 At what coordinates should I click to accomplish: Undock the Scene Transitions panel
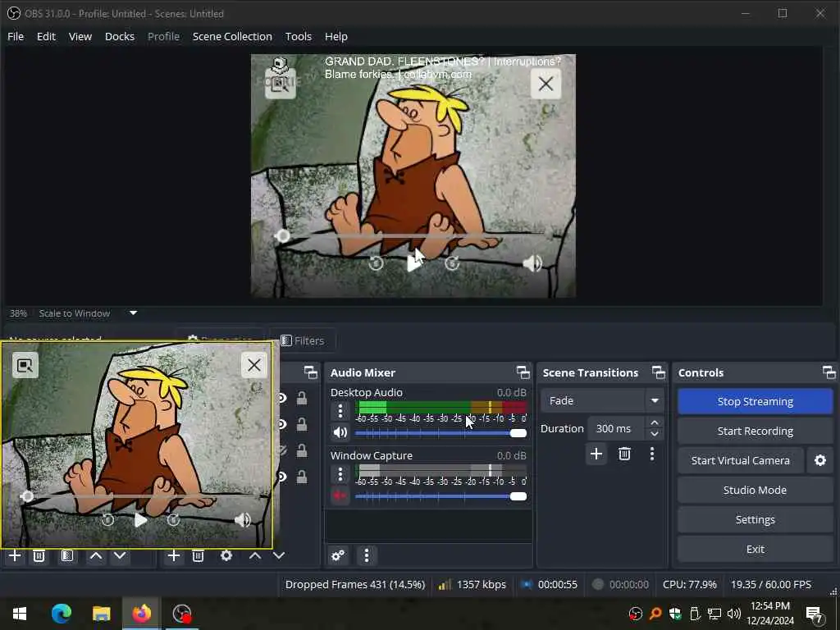pos(659,372)
